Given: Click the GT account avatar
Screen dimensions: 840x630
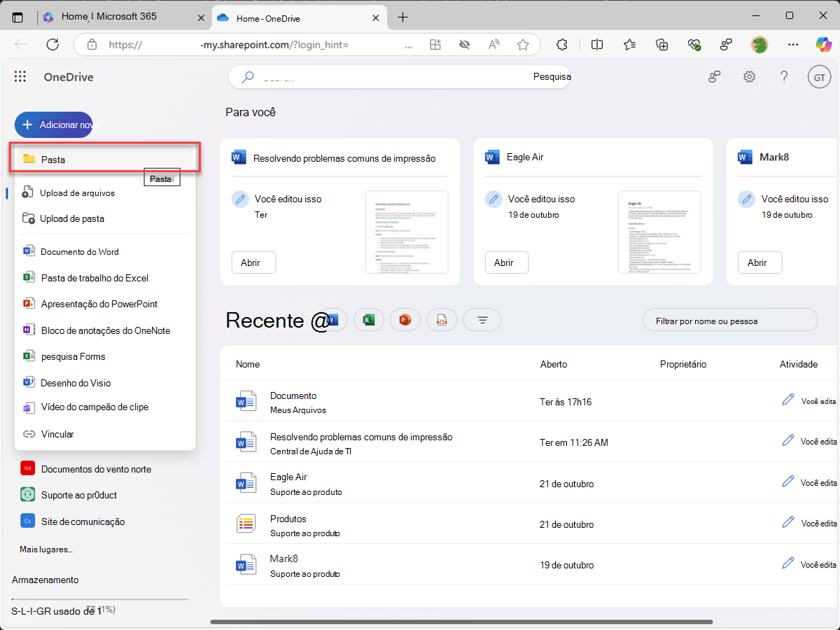Looking at the screenshot, I should point(820,77).
